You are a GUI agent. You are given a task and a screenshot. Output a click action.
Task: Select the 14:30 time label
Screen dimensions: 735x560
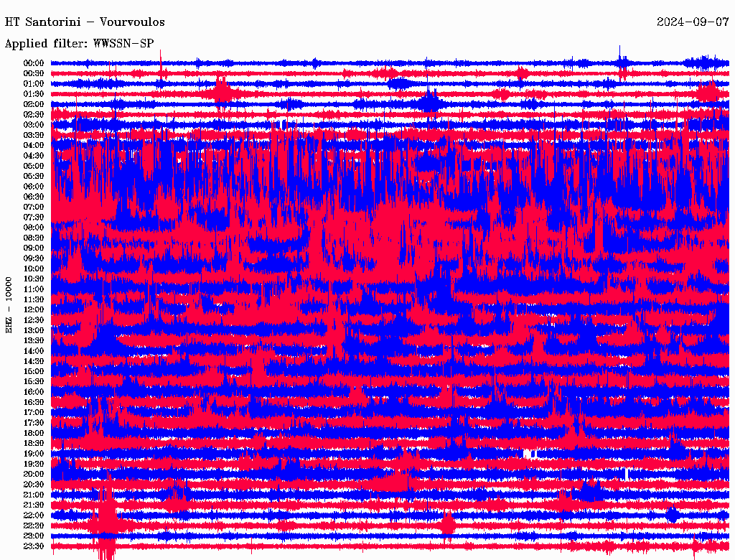coord(34,361)
